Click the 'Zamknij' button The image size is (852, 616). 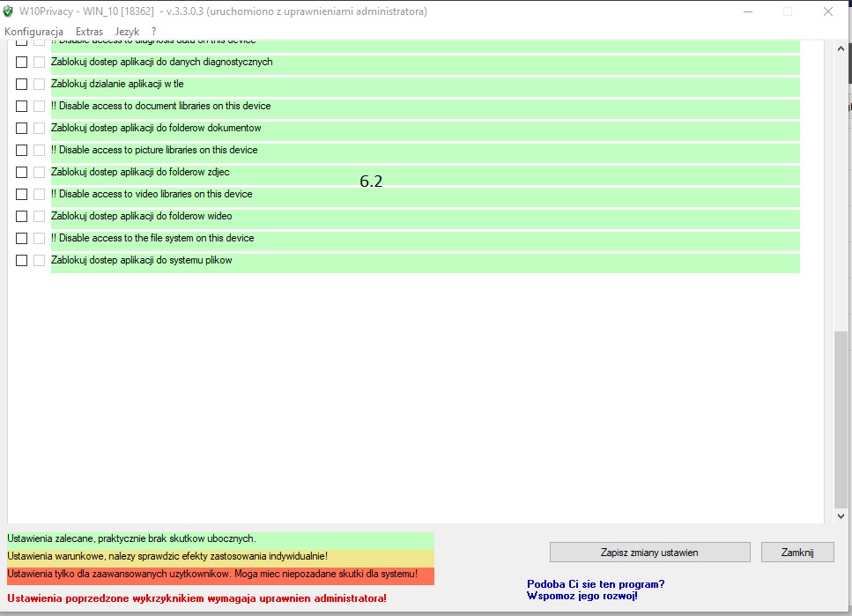[797, 553]
